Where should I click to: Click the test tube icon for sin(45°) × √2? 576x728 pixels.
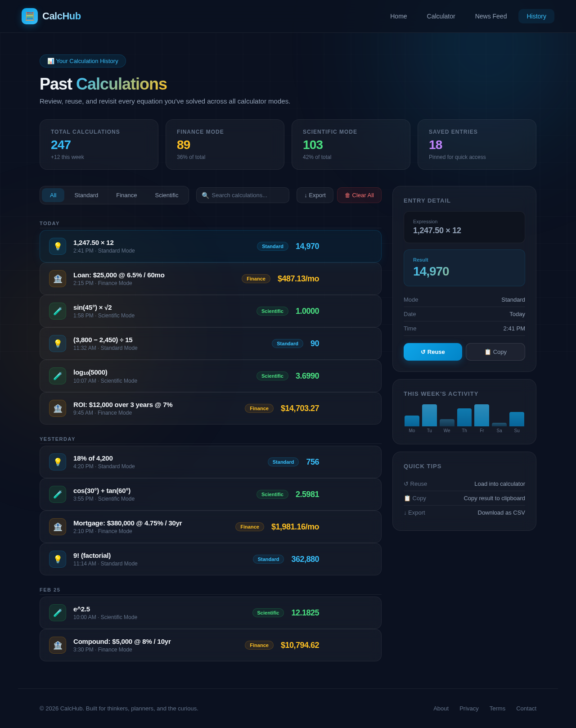(58, 311)
